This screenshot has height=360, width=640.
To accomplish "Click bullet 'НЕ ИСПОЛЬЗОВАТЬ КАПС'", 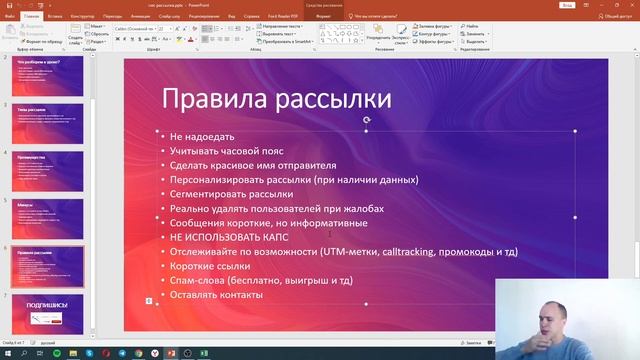I will pyautogui.click(x=229, y=237).
